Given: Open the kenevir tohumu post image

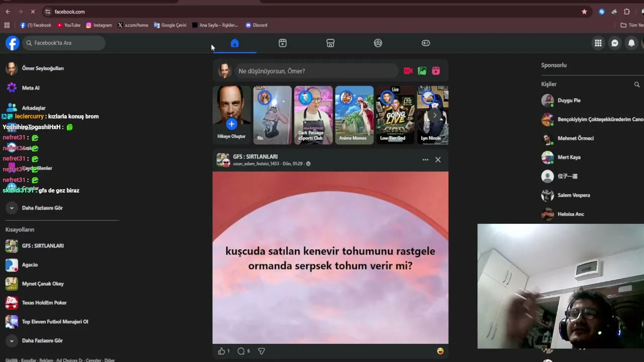Looking at the screenshot, I should coord(330,257).
